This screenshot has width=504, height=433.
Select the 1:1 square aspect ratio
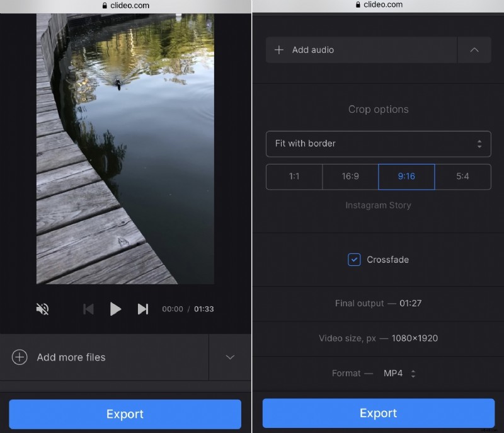click(294, 176)
